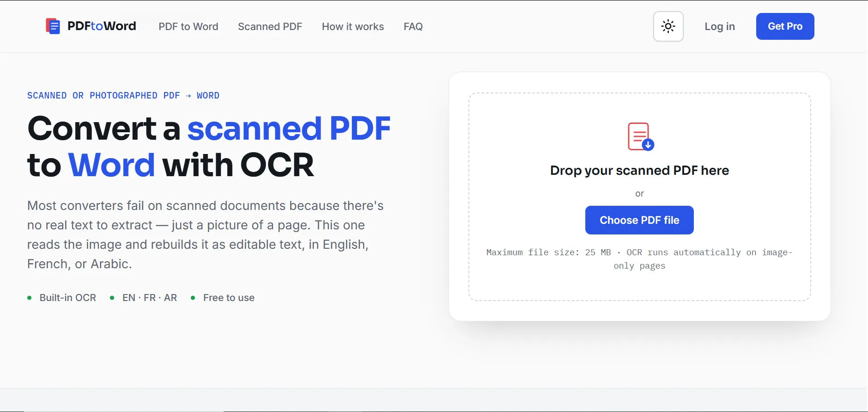Toggle light/dark theme sun button
Image resolution: width=868 pixels, height=412 pixels.
pos(668,26)
